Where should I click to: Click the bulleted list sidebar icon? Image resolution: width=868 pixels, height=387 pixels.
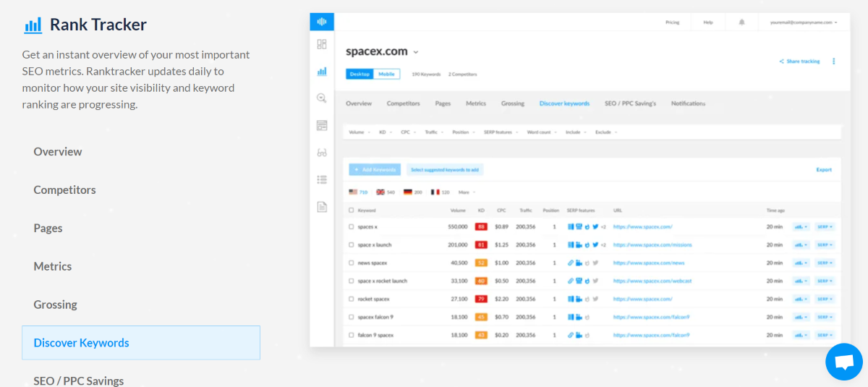[322, 179]
